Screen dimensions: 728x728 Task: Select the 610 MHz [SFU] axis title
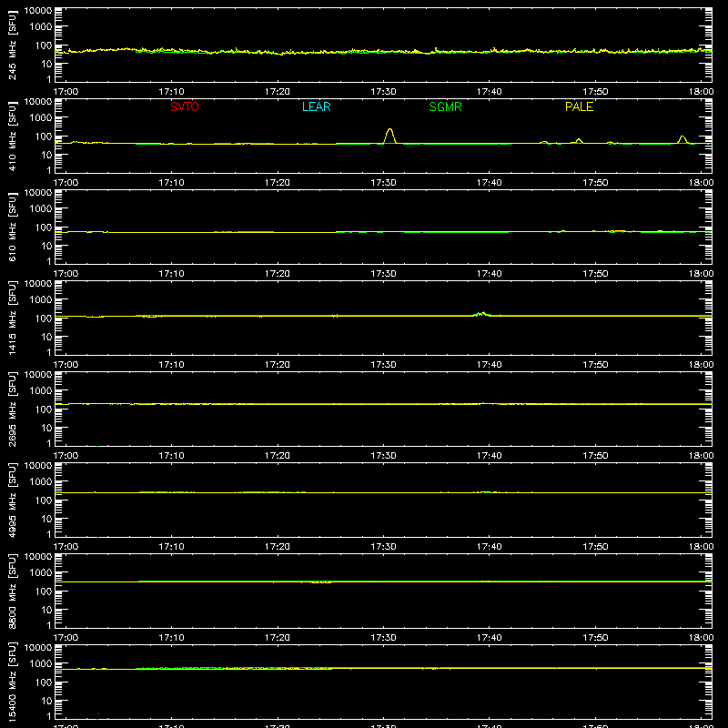click(13, 227)
